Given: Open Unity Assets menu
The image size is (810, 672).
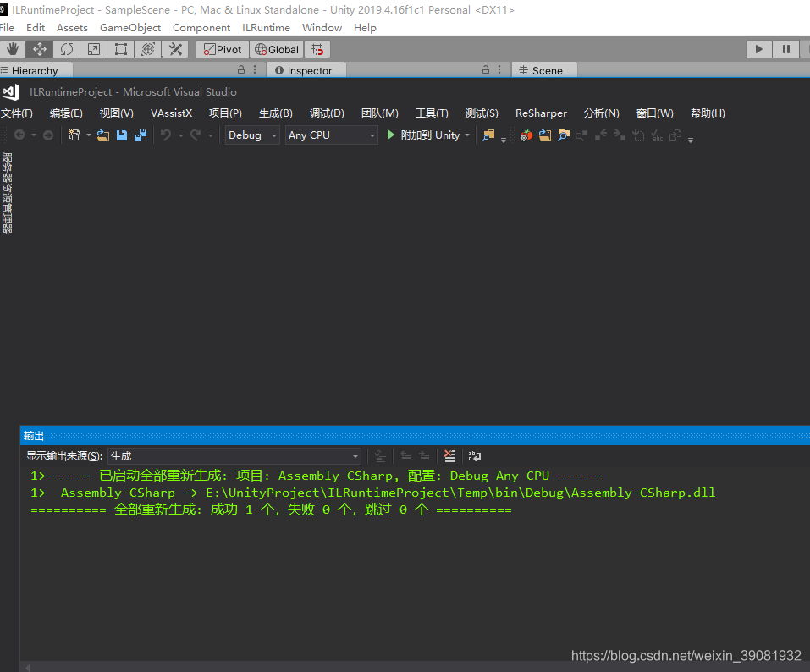Looking at the screenshot, I should click(x=72, y=28).
